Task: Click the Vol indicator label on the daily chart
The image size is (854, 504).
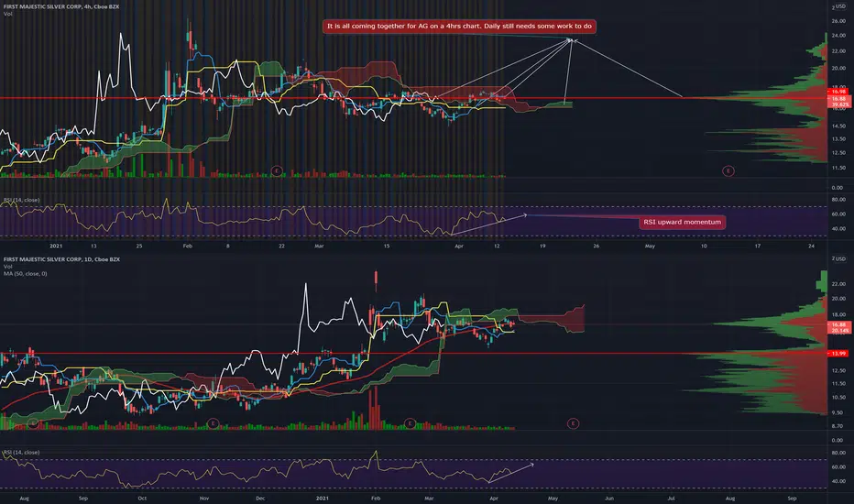Action: tap(7, 267)
